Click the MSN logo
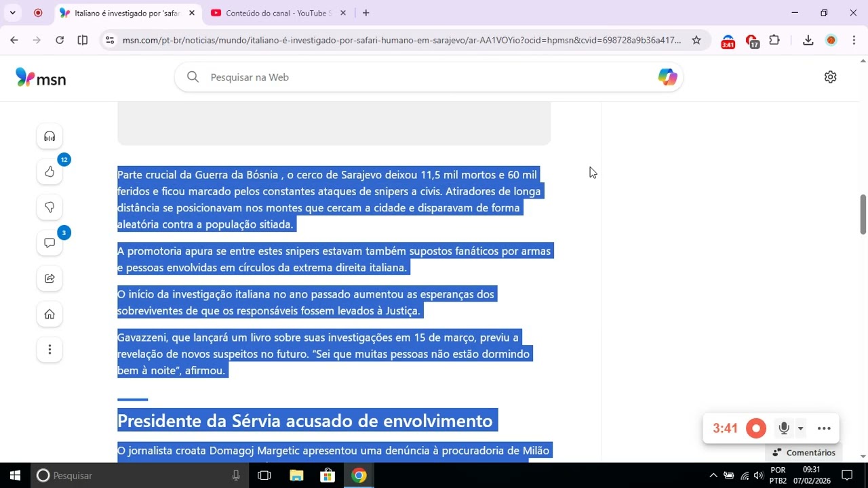 (41, 77)
